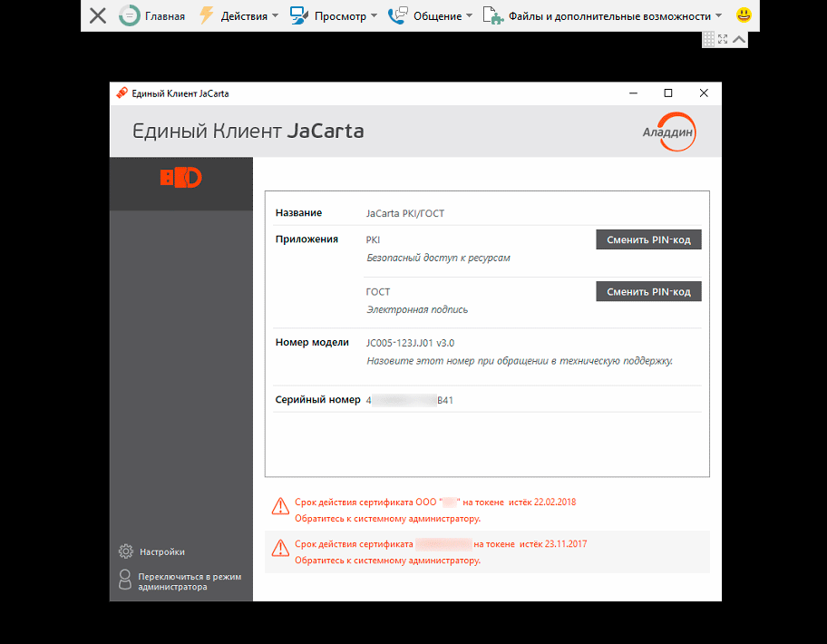Open Настройки in the sidebar
The image size is (827, 644).
click(162, 551)
